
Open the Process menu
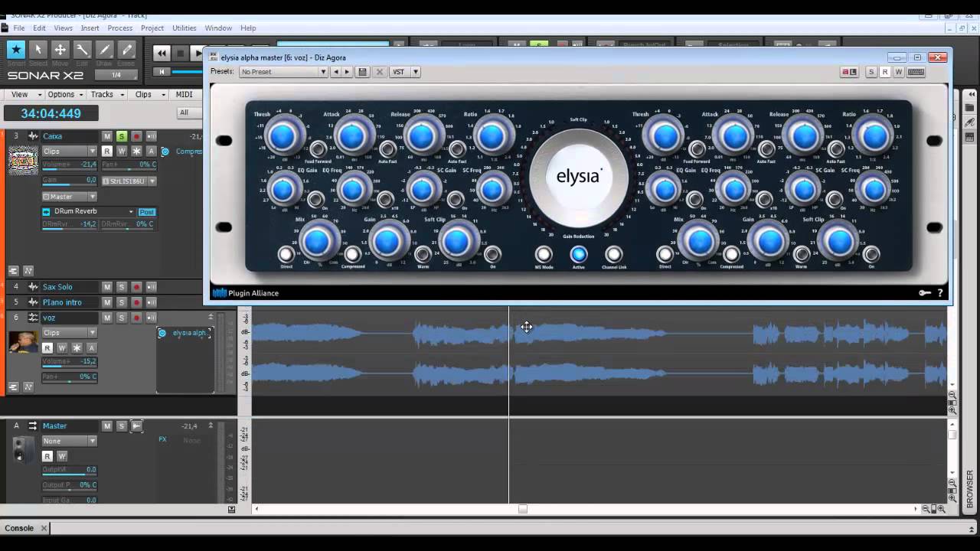(x=119, y=28)
